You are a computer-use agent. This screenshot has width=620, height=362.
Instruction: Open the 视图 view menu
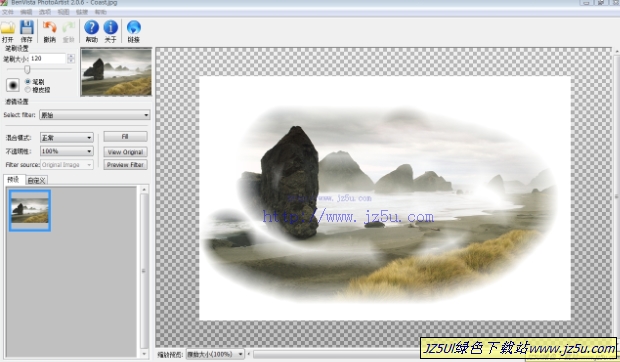pyautogui.click(x=63, y=12)
